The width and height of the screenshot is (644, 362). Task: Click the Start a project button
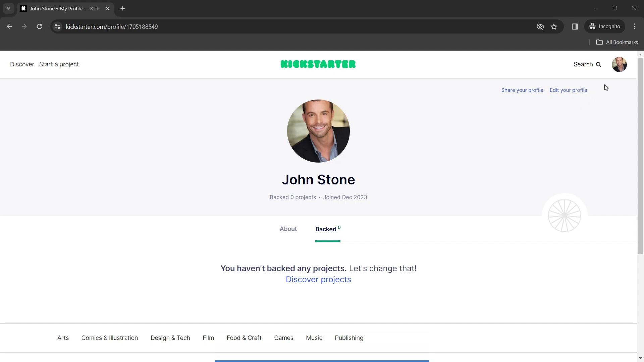coord(59,64)
